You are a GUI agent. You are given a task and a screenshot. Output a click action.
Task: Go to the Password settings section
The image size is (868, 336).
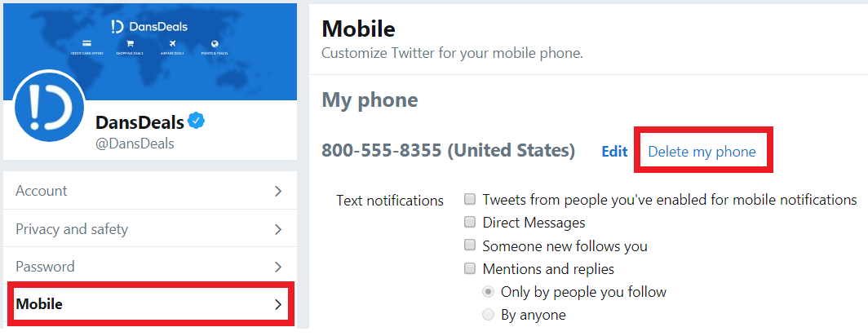pyautogui.click(x=149, y=267)
